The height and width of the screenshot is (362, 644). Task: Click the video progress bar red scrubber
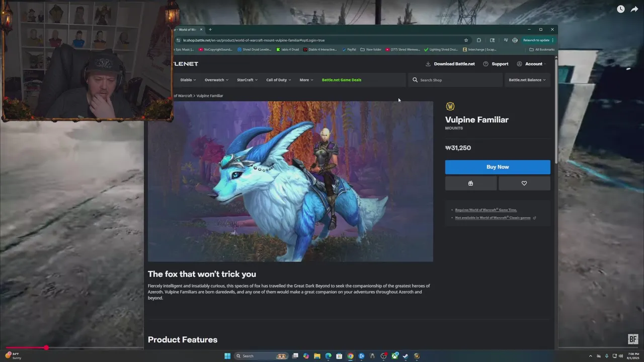click(46, 347)
